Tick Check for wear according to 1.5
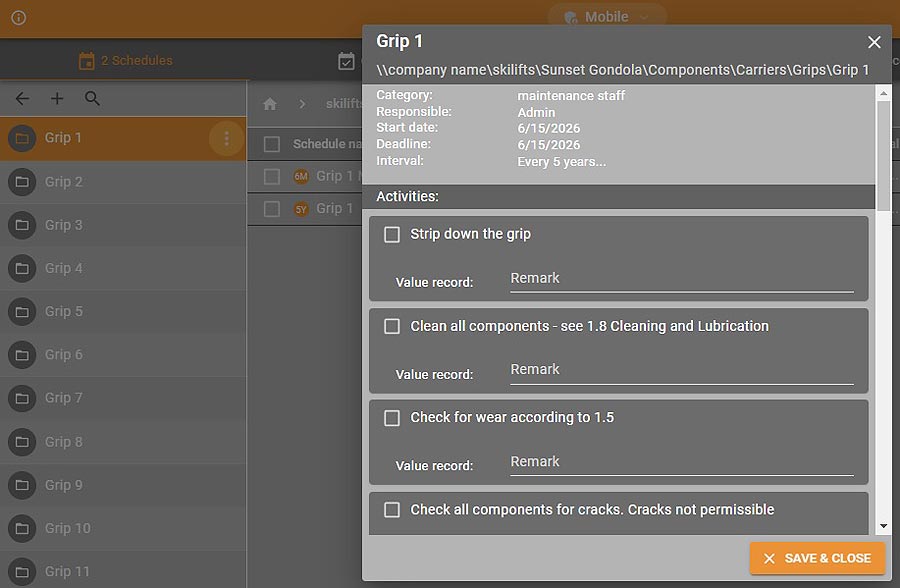 point(392,418)
